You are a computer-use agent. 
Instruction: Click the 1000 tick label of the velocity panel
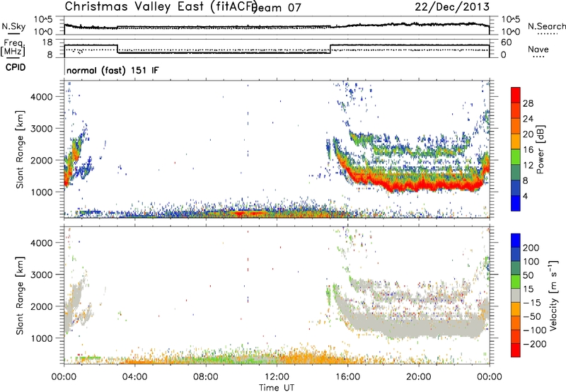pyautogui.click(x=42, y=338)
